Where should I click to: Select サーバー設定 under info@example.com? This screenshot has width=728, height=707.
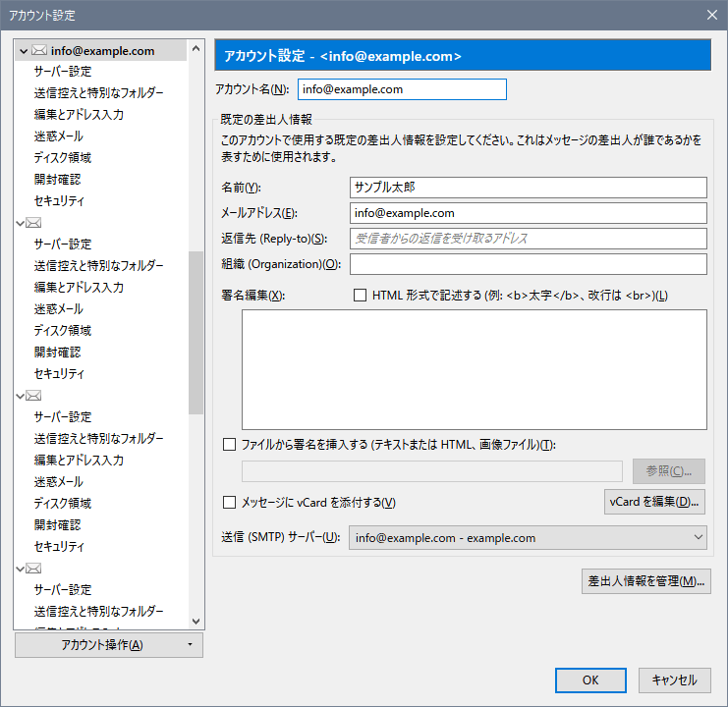pos(63,72)
